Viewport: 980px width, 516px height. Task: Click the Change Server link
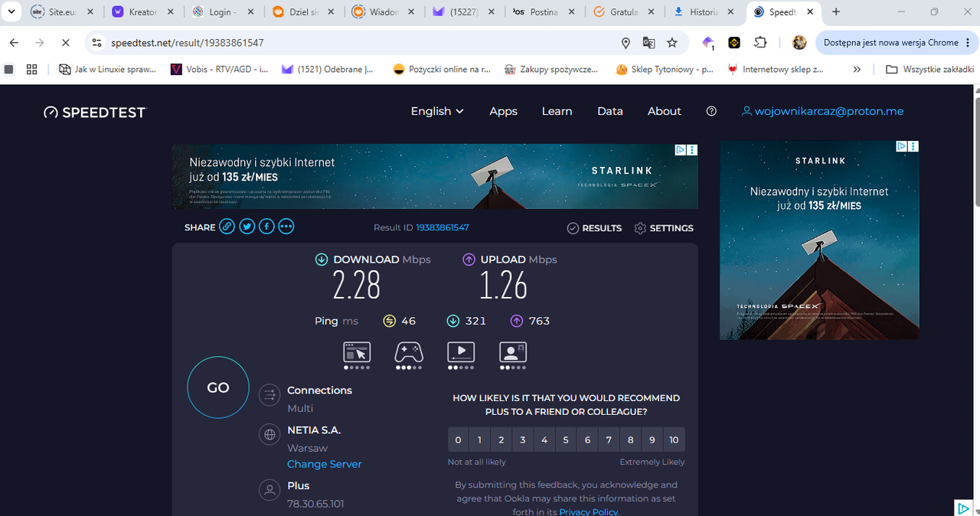tap(324, 464)
